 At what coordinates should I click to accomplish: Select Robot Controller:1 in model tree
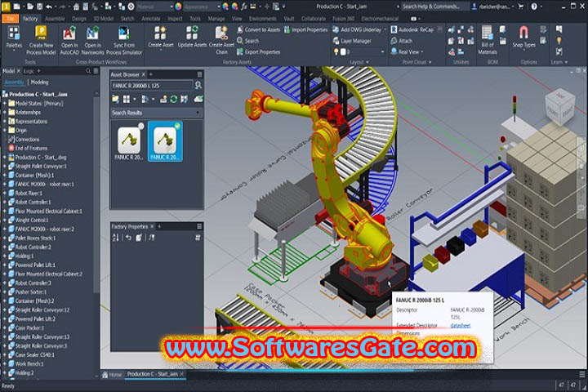tap(33, 202)
